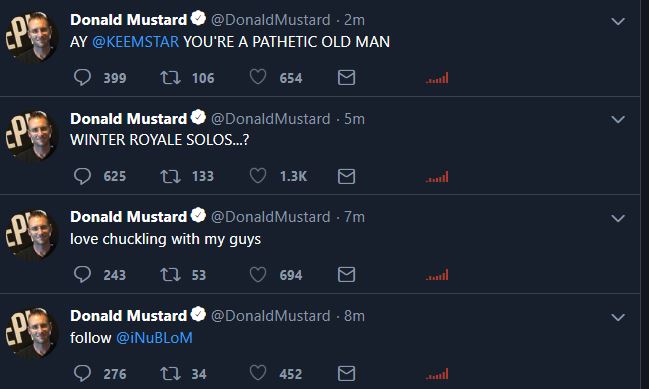
Task: Open direct message icon on KEEMSTAR tweet
Action: [346, 78]
